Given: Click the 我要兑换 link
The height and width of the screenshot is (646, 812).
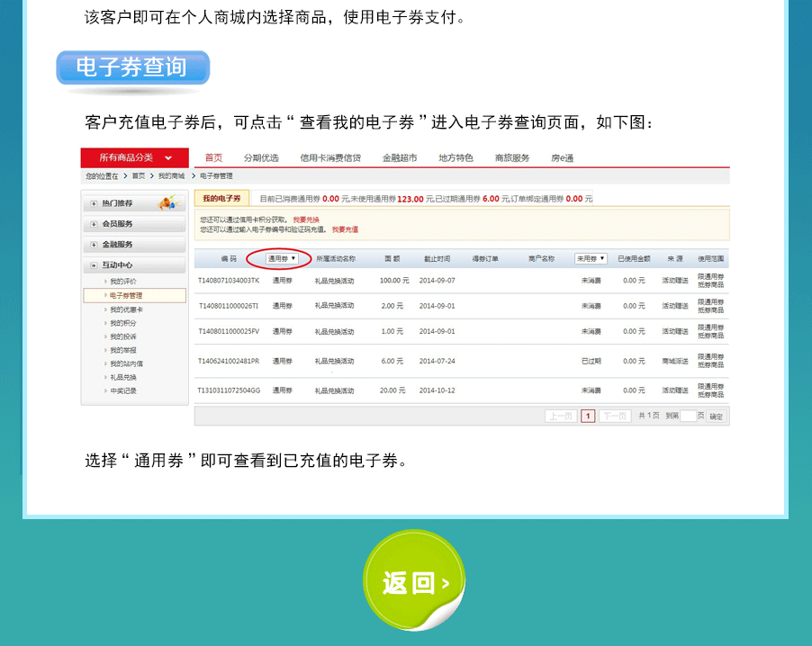Looking at the screenshot, I should click(305, 220).
